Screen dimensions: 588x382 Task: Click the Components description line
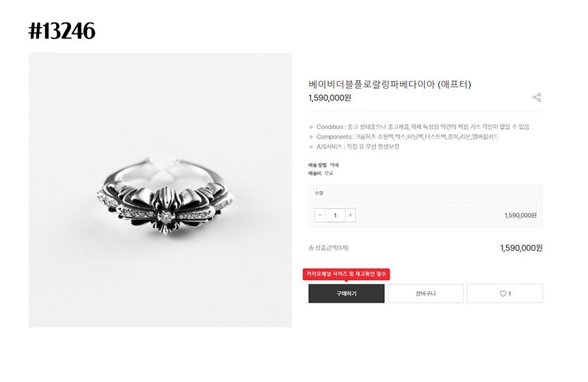[407, 137]
